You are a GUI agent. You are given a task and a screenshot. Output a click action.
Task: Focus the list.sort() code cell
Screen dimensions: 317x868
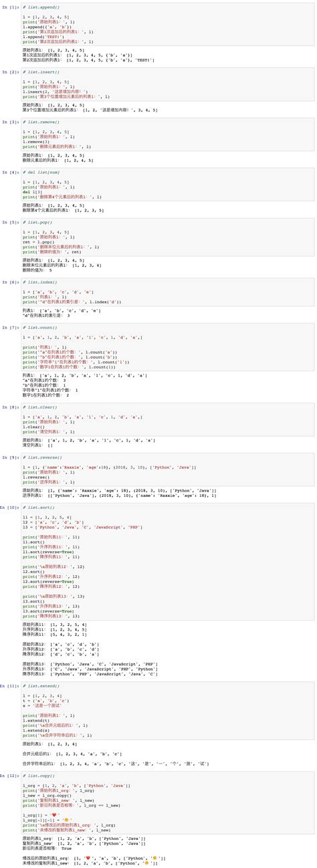point(167,563)
